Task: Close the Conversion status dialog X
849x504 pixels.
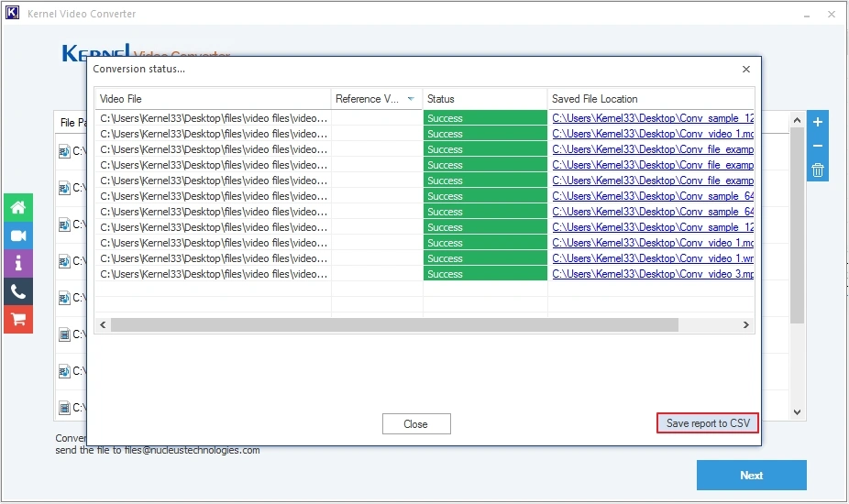Action: (x=746, y=70)
